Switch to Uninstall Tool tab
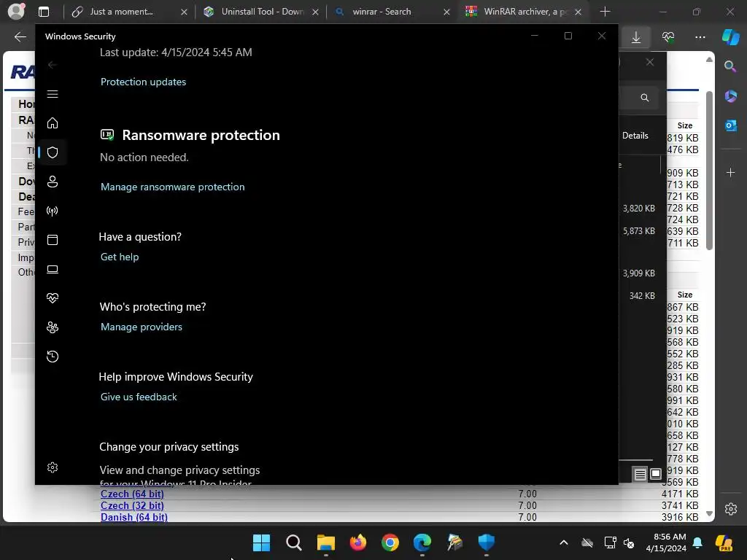This screenshot has height=560, width=747. pos(261,12)
